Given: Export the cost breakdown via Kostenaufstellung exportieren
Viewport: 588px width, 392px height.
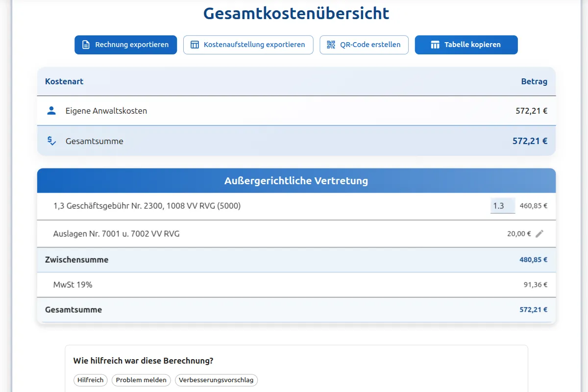Looking at the screenshot, I should tap(248, 45).
